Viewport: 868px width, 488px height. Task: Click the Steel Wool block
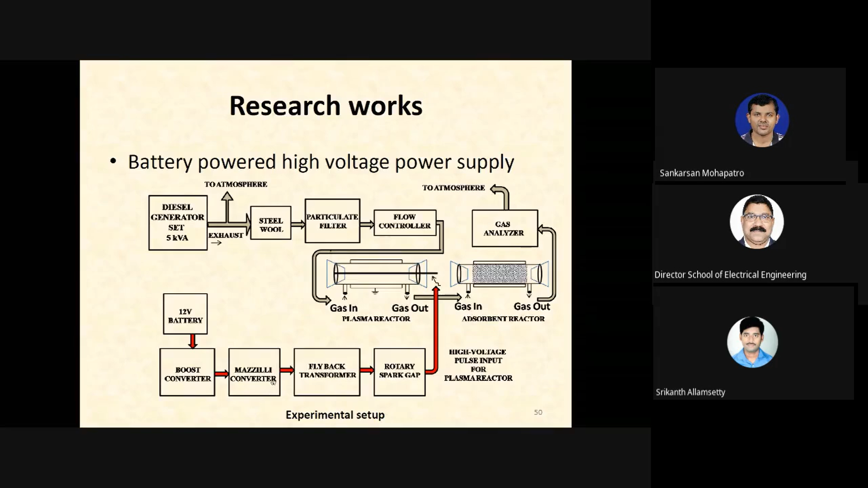click(x=271, y=223)
